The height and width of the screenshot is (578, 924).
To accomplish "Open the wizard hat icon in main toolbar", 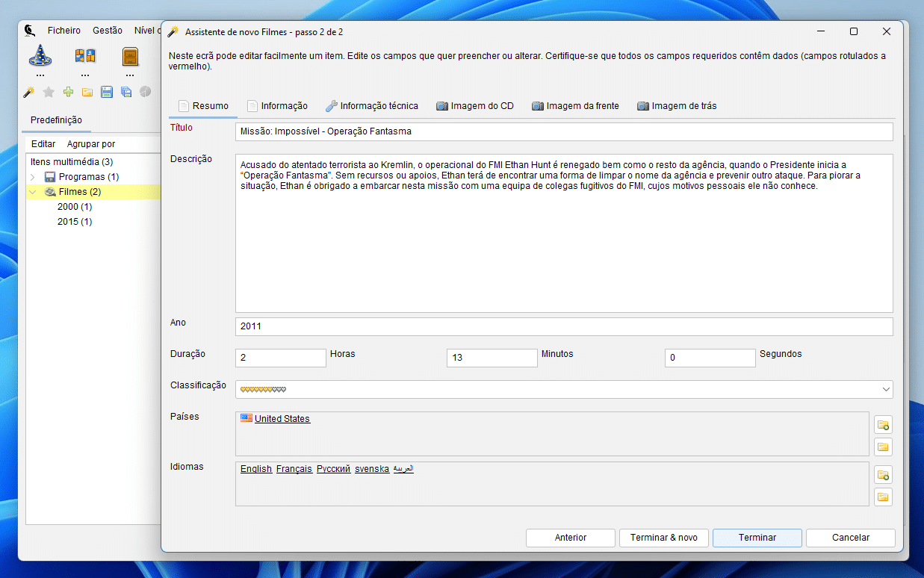I will pos(40,56).
